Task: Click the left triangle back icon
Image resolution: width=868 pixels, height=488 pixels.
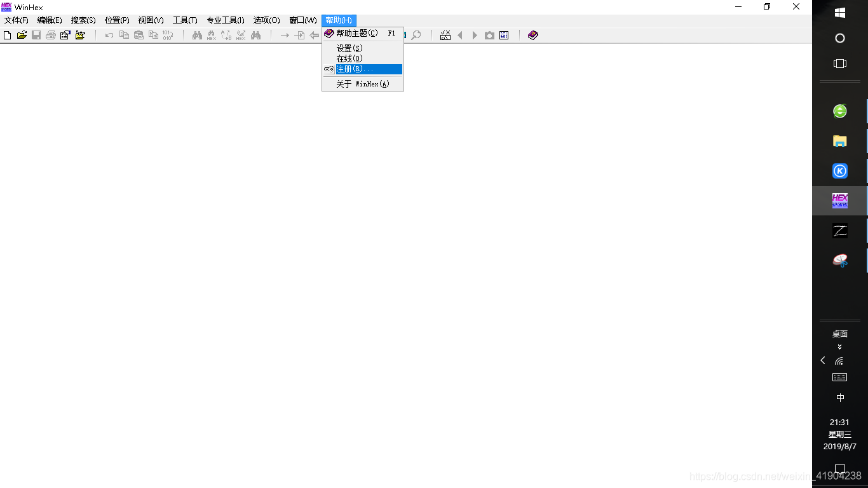Action: (x=460, y=36)
